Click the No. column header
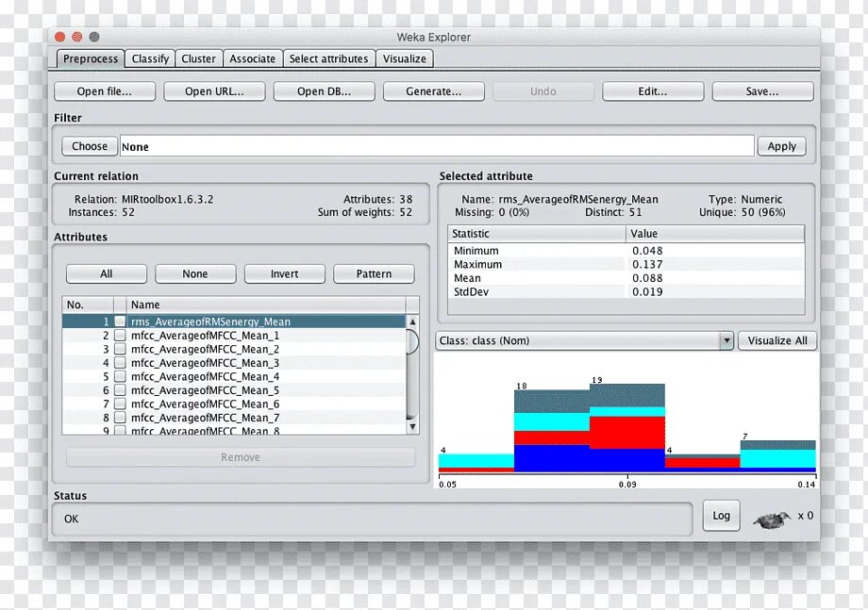Screen dimensions: 868x610 point(88,305)
